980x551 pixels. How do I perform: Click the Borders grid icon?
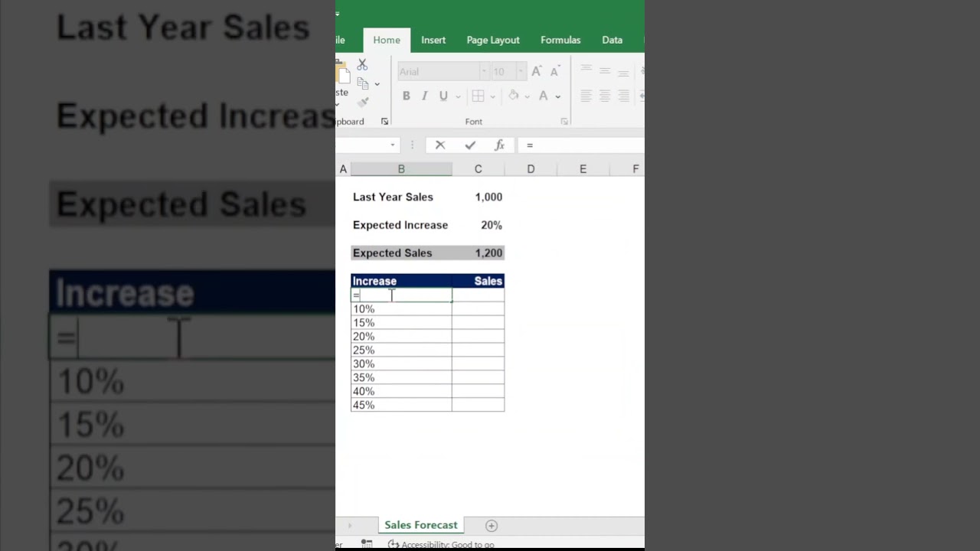pos(478,96)
